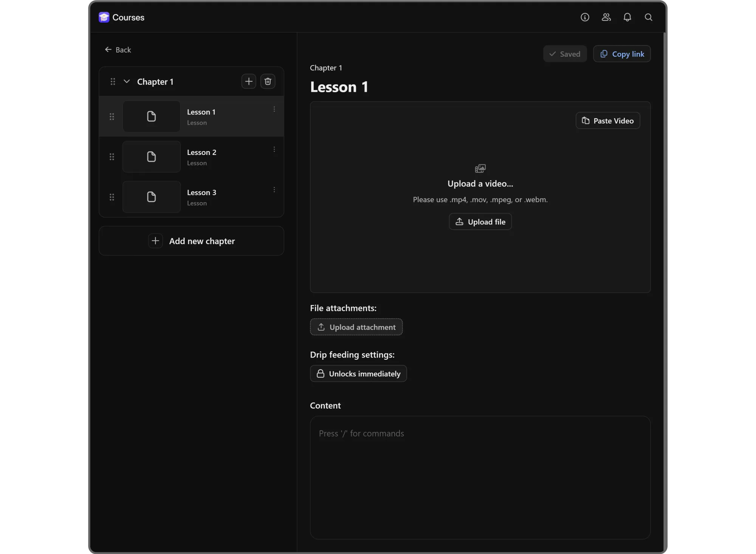Click the Courses app logo

pos(104,17)
